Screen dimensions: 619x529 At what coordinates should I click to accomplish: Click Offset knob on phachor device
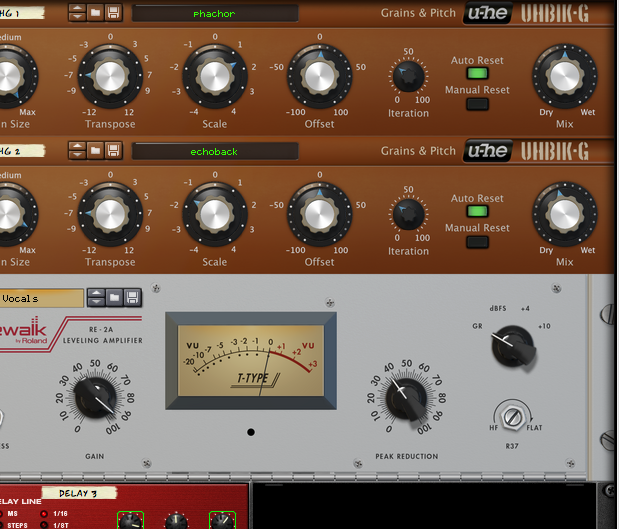(x=319, y=76)
